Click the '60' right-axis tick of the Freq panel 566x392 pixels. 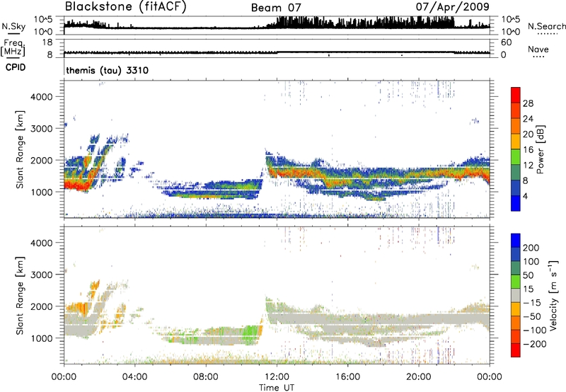coord(506,42)
